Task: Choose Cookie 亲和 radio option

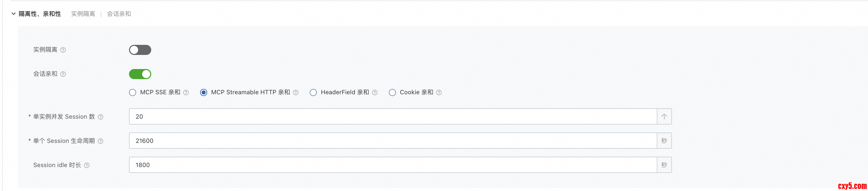Action: [393, 93]
